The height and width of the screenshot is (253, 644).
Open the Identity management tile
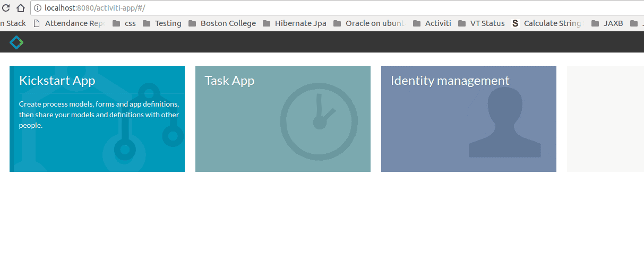coord(469,119)
